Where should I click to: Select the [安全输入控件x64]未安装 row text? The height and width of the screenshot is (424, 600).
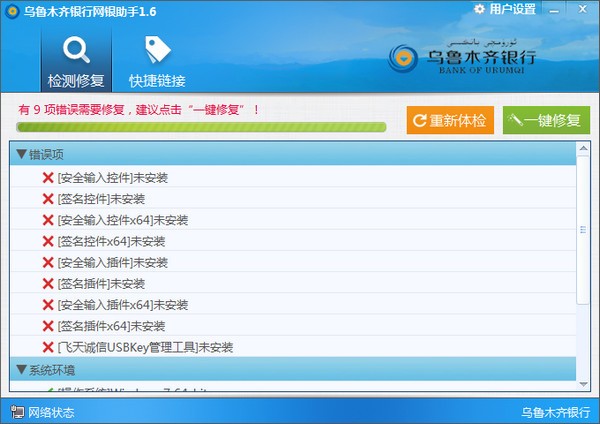[123, 220]
